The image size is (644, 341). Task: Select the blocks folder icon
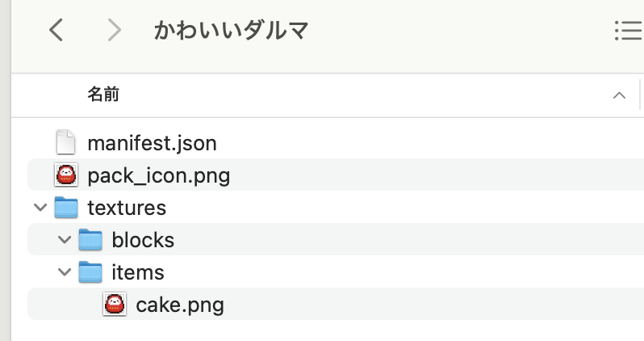pos(90,239)
